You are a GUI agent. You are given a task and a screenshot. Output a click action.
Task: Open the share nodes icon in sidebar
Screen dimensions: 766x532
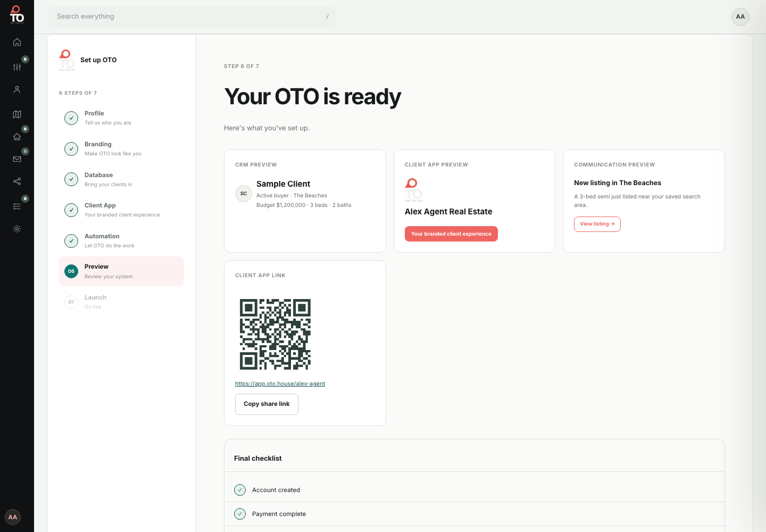(x=17, y=181)
